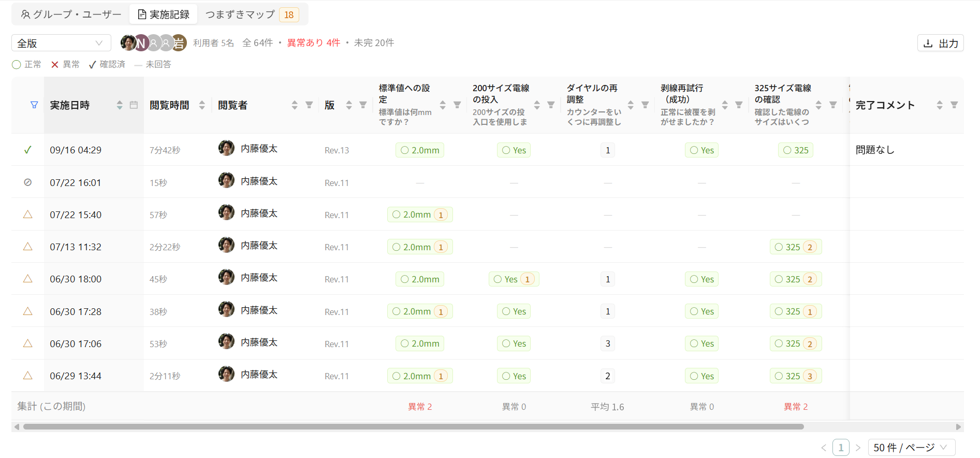Click 2.0mm badge in 07/22 15:40 row

[420, 214]
